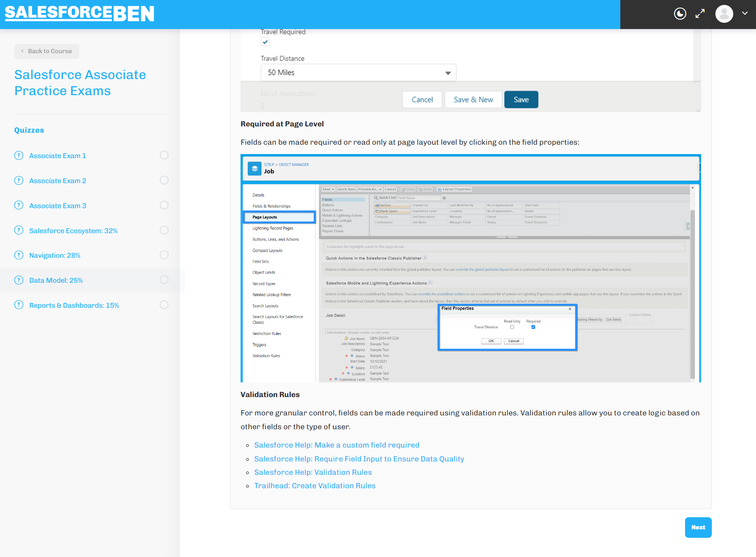This screenshot has width=756, height=557.
Task: Open Reports & Dashboards: 15% quiz
Action: (x=74, y=306)
